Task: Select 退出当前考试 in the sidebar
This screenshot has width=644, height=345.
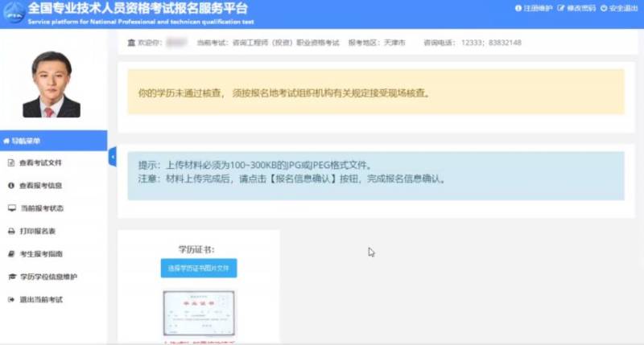Action: click(40, 300)
